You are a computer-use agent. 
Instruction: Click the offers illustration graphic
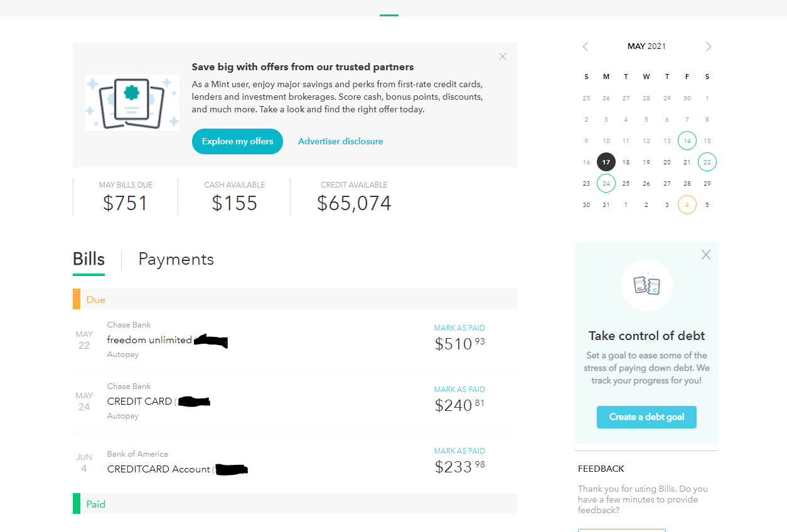(132, 103)
